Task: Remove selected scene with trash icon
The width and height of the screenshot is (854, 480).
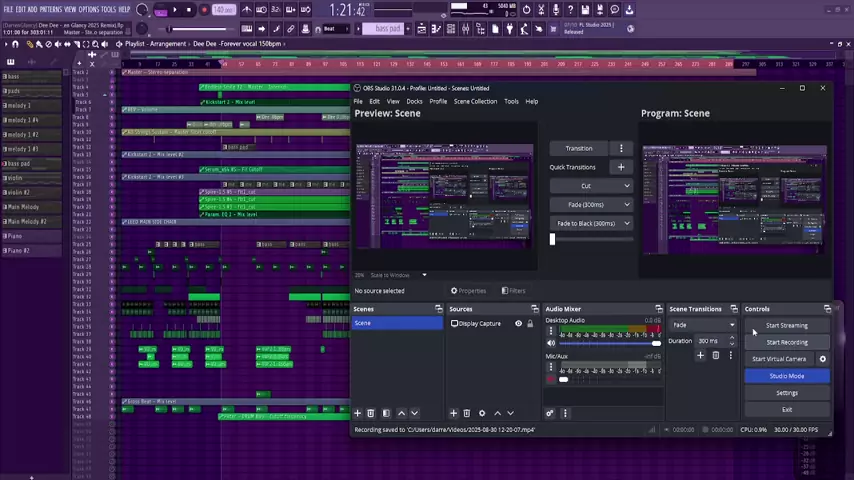Action: click(371, 413)
